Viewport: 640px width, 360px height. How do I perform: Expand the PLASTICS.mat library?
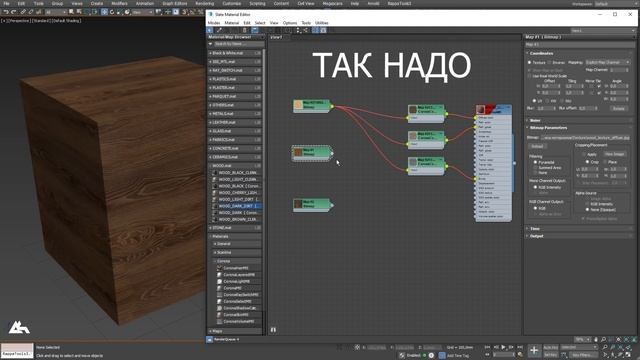click(235, 79)
